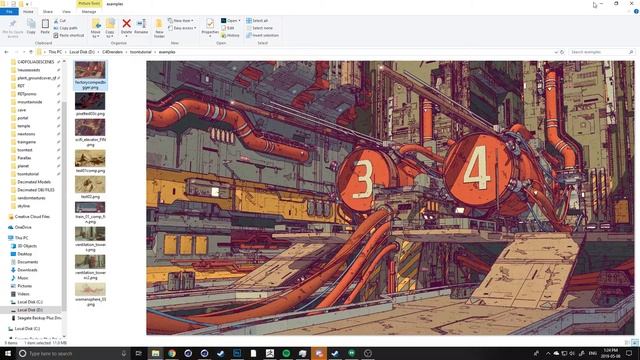
Task: Create a New folder from the ribbon
Action: pyautogui.click(x=159, y=28)
